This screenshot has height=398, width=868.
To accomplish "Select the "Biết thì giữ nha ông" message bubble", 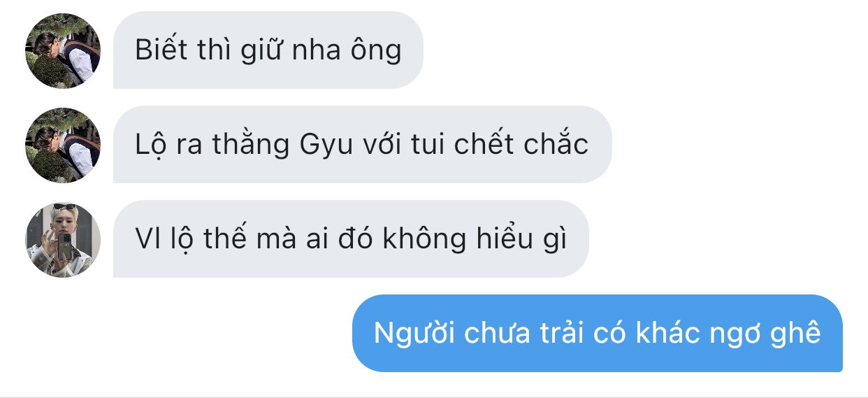I will pos(268,50).
